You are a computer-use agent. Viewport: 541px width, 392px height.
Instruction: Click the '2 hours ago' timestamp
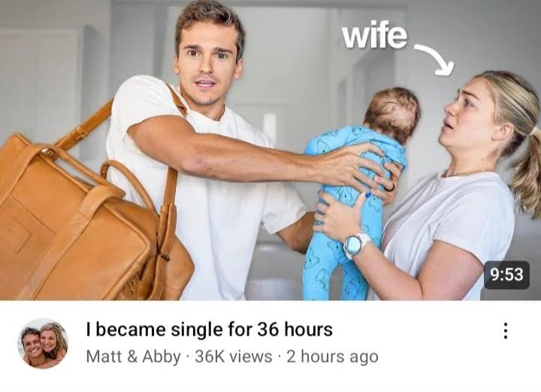tap(332, 357)
